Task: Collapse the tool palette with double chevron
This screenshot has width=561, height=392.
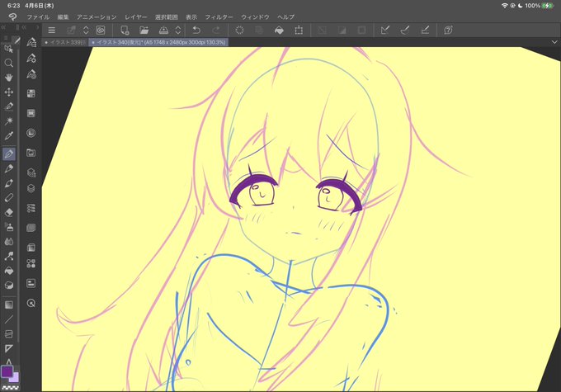Action: 3,27
